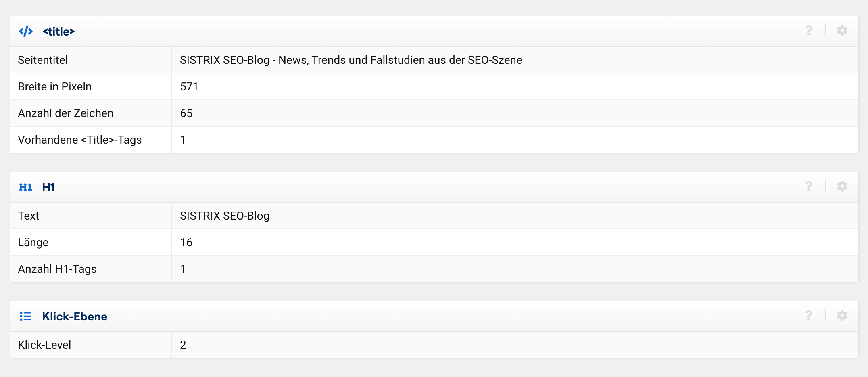This screenshot has width=868, height=377.
Task: Click the blue H1 heading icon
Action: pyautogui.click(x=26, y=187)
